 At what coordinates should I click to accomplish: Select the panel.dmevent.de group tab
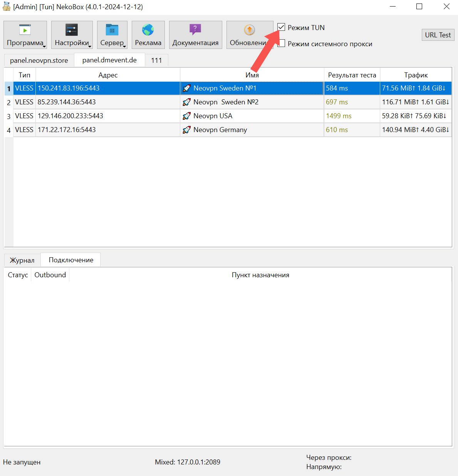[109, 60]
